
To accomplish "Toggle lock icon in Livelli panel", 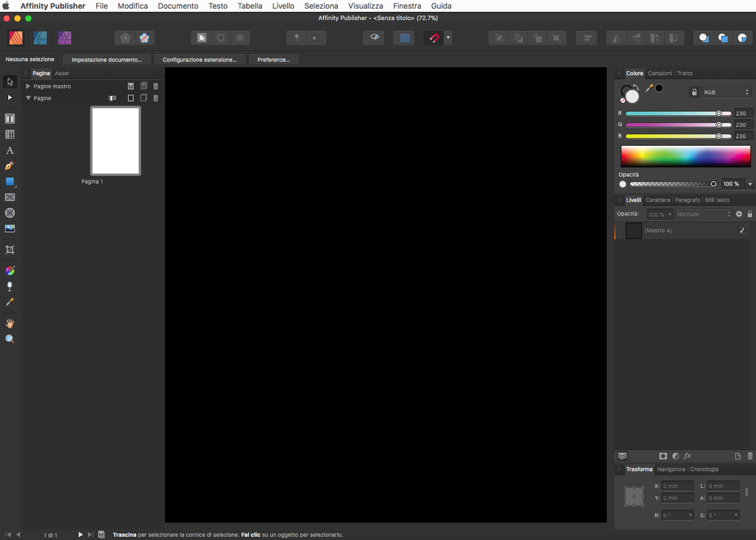I will (x=750, y=214).
